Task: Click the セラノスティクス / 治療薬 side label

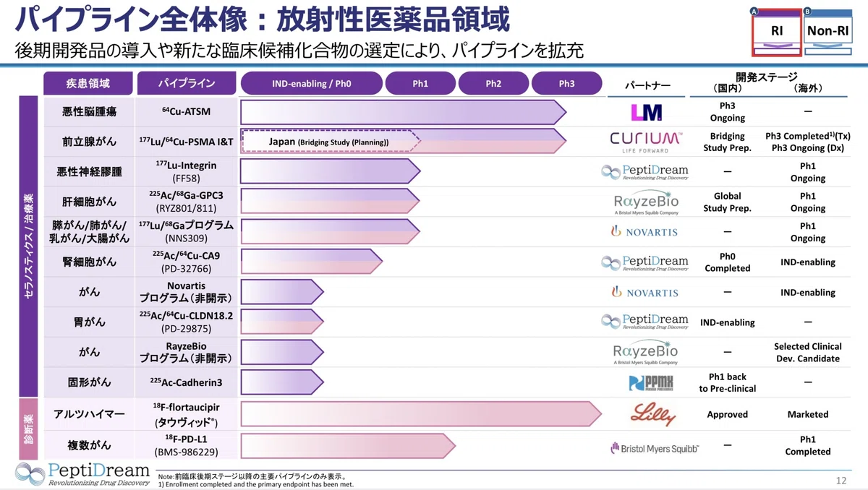Action: (x=27, y=247)
